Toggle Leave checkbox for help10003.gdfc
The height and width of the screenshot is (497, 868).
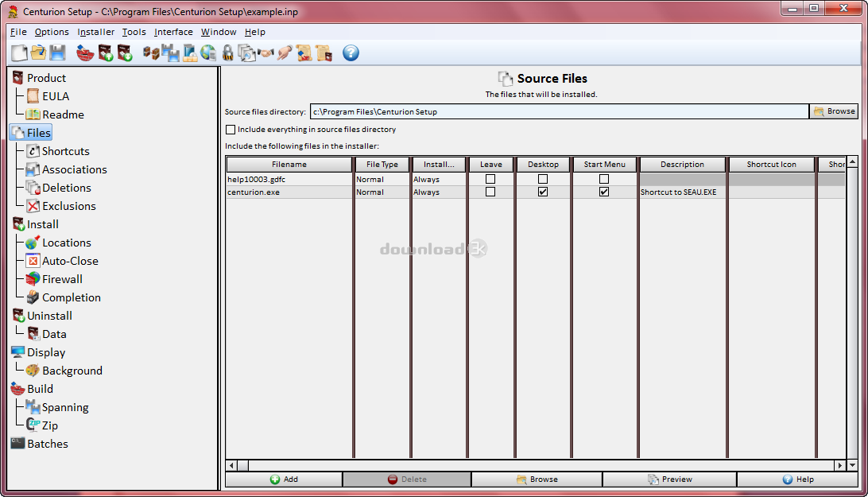[490, 179]
